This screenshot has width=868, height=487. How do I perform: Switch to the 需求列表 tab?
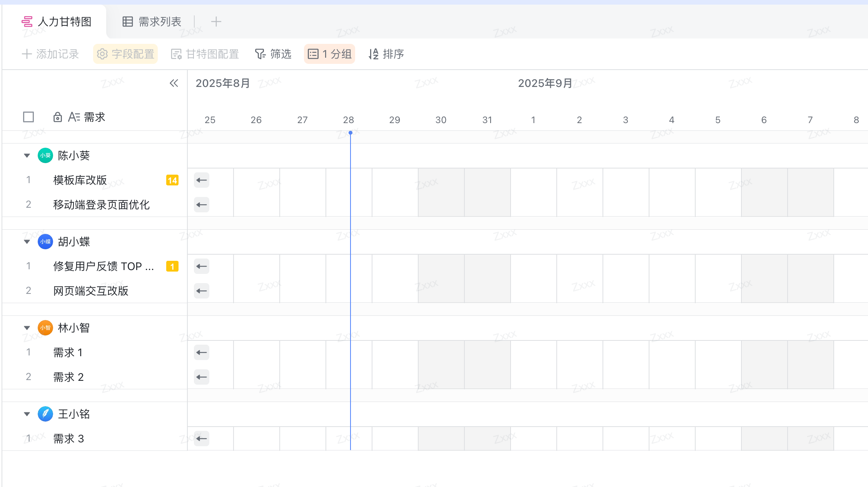[x=152, y=22]
